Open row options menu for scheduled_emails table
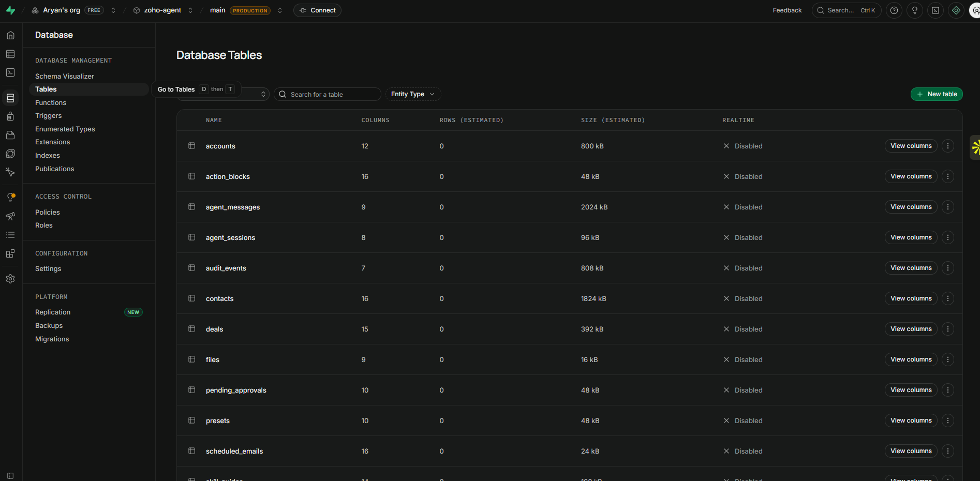This screenshot has width=980, height=481. click(x=948, y=451)
